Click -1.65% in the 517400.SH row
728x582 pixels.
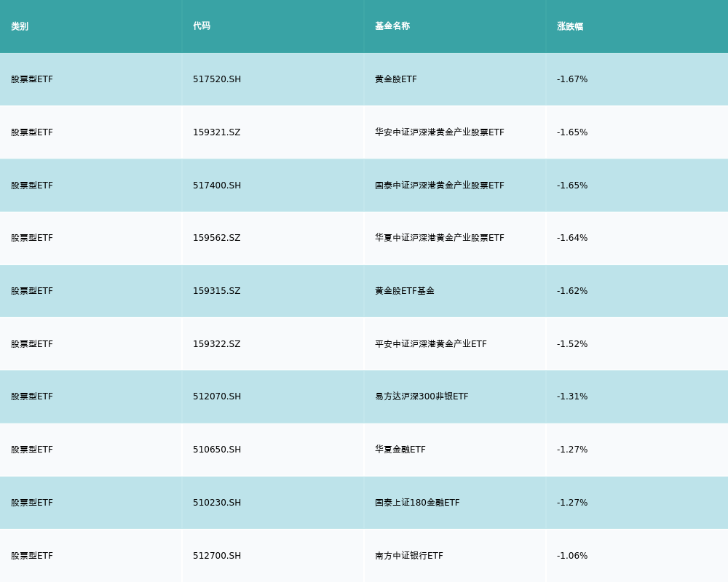tap(572, 186)
